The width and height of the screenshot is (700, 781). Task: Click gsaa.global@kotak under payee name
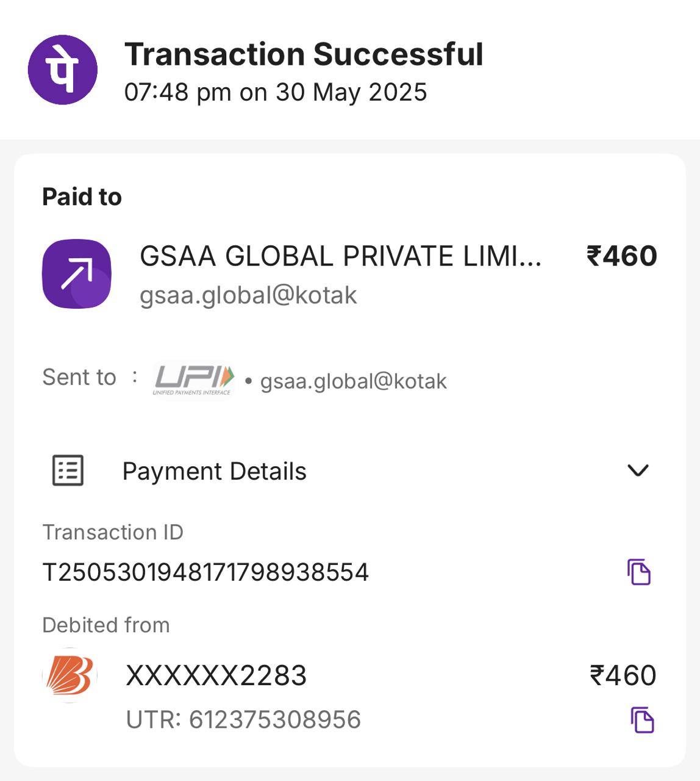coord(248,295)
